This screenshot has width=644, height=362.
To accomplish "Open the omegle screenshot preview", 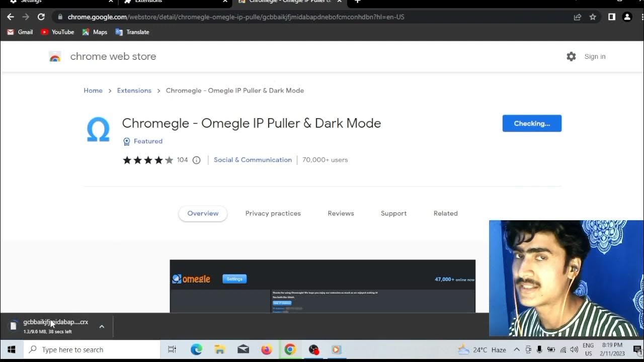I will click(x=323, y=286).
